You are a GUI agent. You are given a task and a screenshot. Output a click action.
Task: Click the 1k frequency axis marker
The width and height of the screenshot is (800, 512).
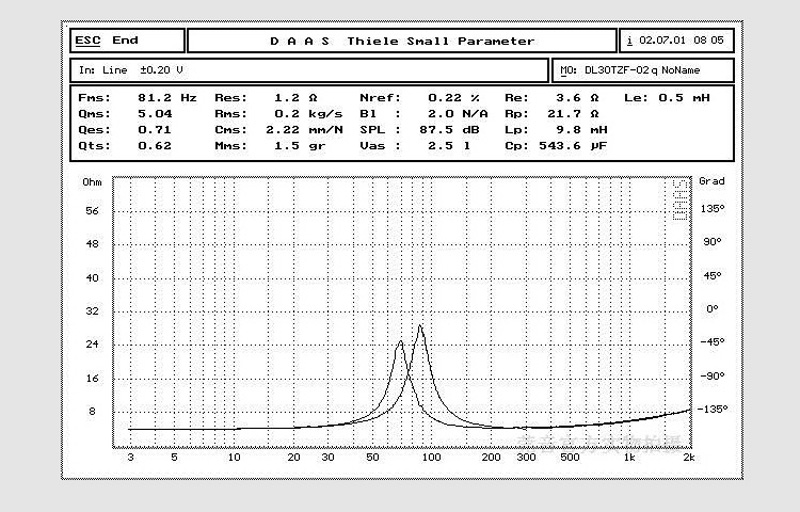(x=630, y=457)
